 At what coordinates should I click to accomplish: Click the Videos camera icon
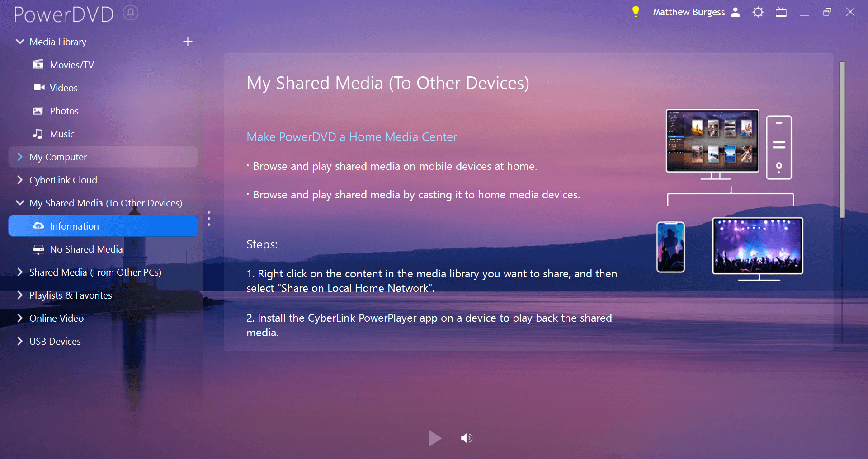[39, 87]
